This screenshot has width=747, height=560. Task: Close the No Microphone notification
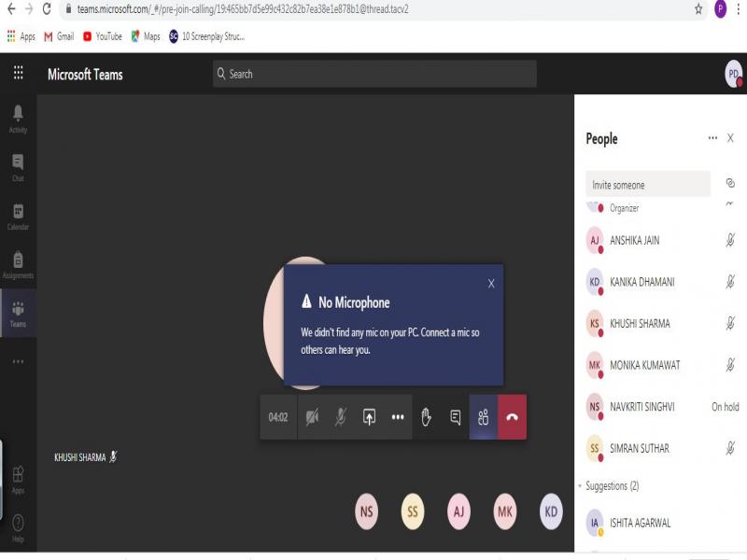pyautogui.click(x=491, y=284)
